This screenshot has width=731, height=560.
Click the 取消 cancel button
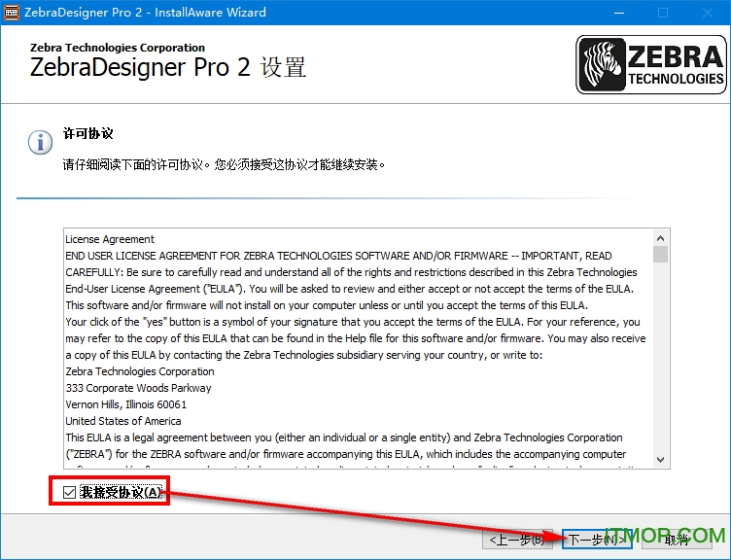click(677, 540)
